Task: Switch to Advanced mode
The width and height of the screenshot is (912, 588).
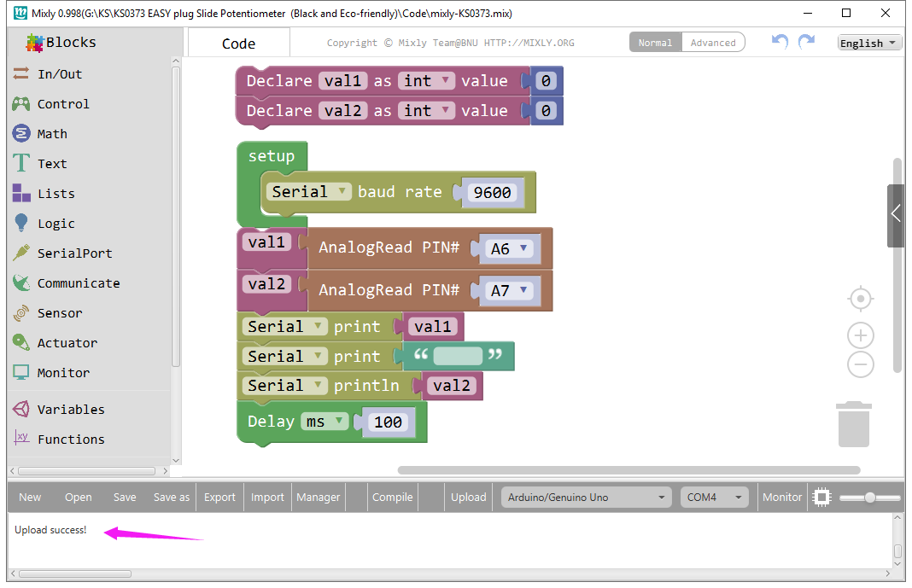Action: pos(713,43)
